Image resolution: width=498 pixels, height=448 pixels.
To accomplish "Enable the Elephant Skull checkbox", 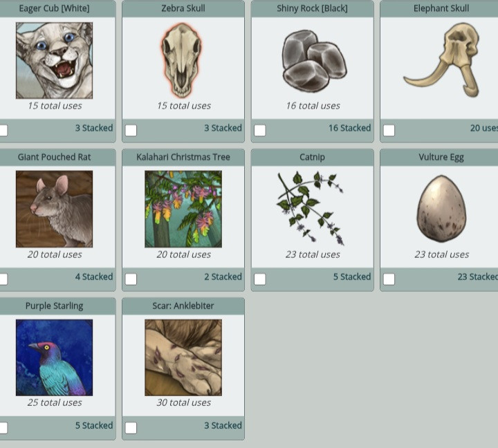I will click(x=389, y=131).
